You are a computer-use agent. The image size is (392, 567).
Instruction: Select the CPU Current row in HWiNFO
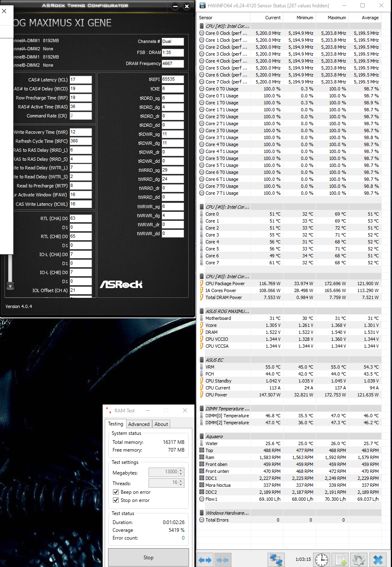coord(290,388)
